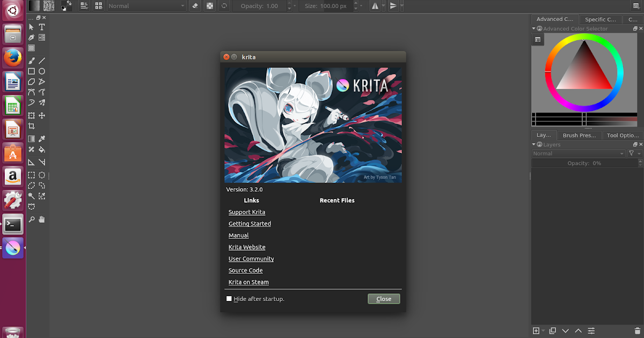
Task: Switch to the Brush Presets tab
Action: [579, 136]
